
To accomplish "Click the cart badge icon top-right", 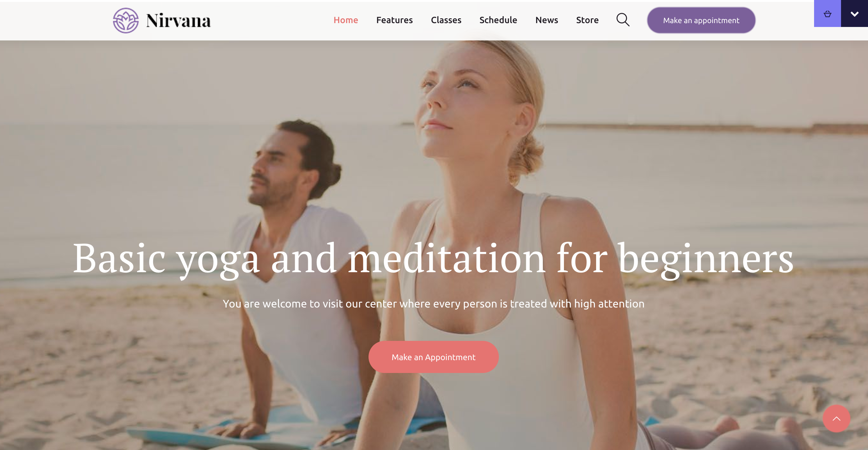I will 828,14.
